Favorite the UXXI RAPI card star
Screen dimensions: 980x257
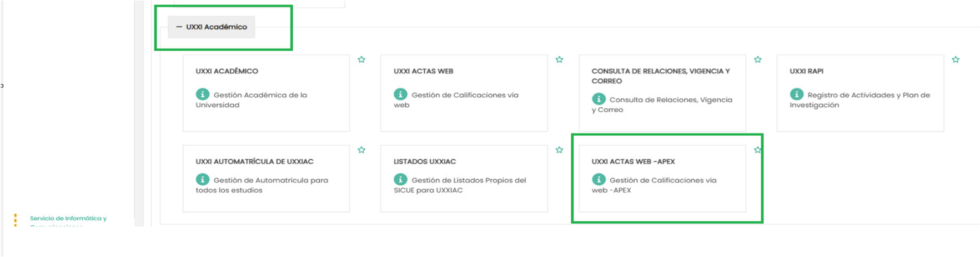pyautogui.click(x=956, y=60)
